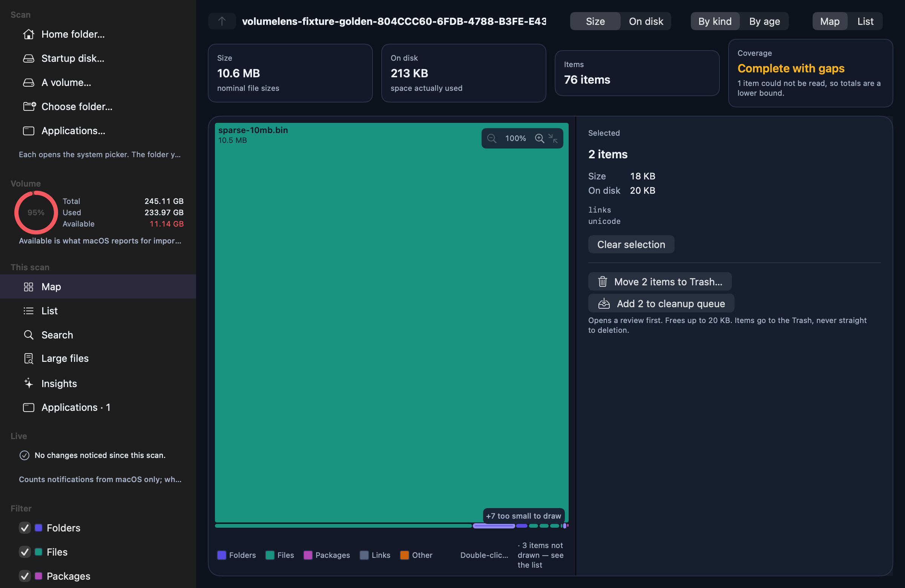
Task: Click the Map grid icon in sidebar
Action: pyautogui.click(x=29, y=286)
